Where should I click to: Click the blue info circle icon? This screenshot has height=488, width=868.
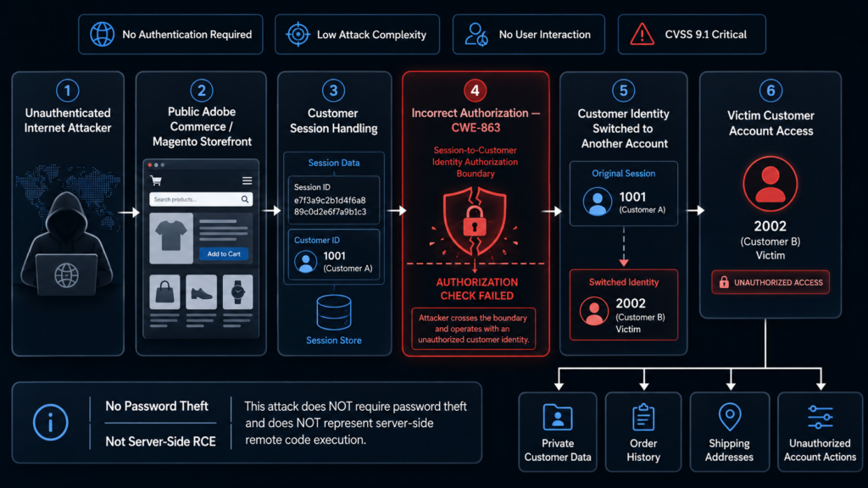(50, 423)
